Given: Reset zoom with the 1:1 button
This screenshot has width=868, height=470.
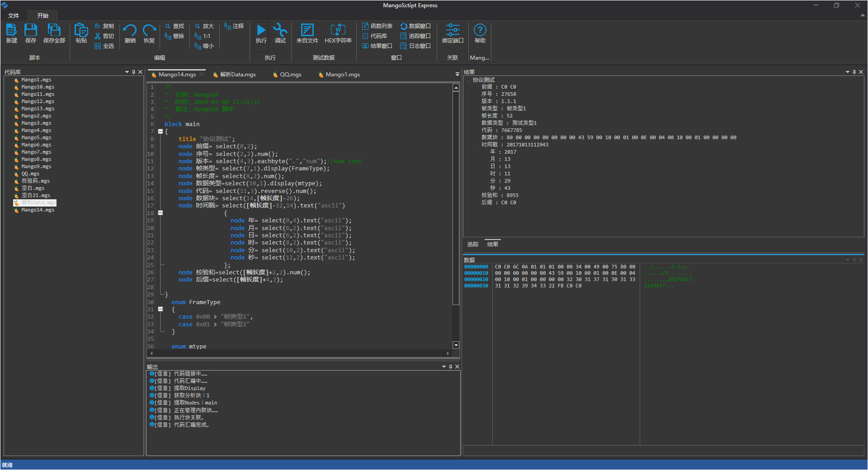Looking at the screenshot, I should tap(203, 36).
